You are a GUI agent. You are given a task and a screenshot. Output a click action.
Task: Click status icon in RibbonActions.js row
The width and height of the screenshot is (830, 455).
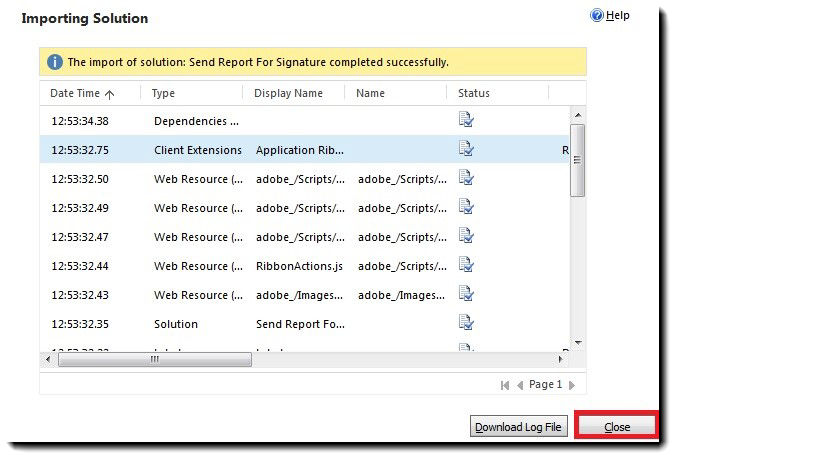466,265
